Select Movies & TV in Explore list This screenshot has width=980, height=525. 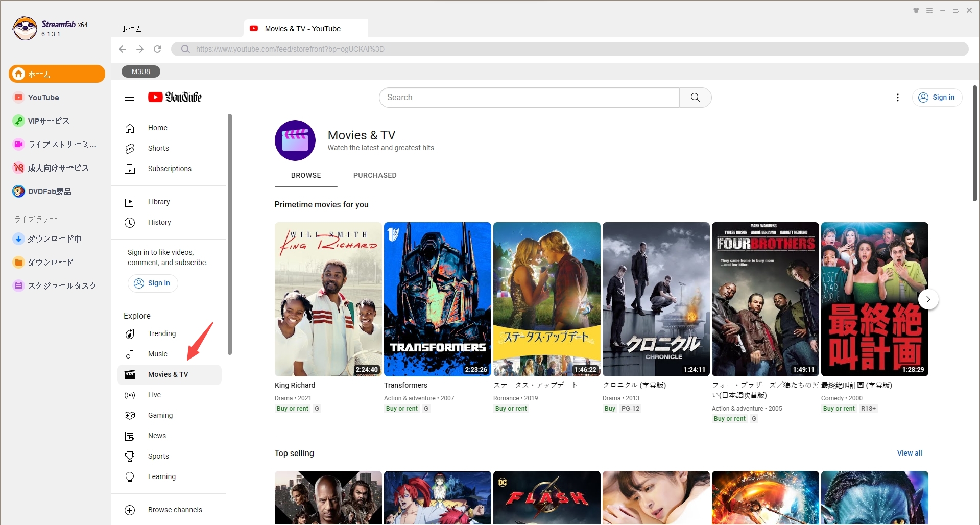[170, 374]
